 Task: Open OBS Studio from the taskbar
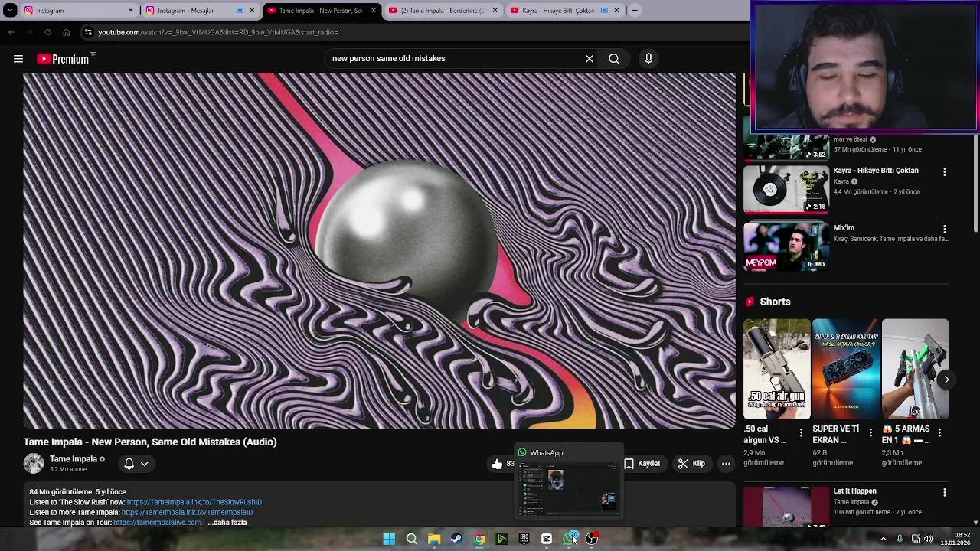[592, 539]
